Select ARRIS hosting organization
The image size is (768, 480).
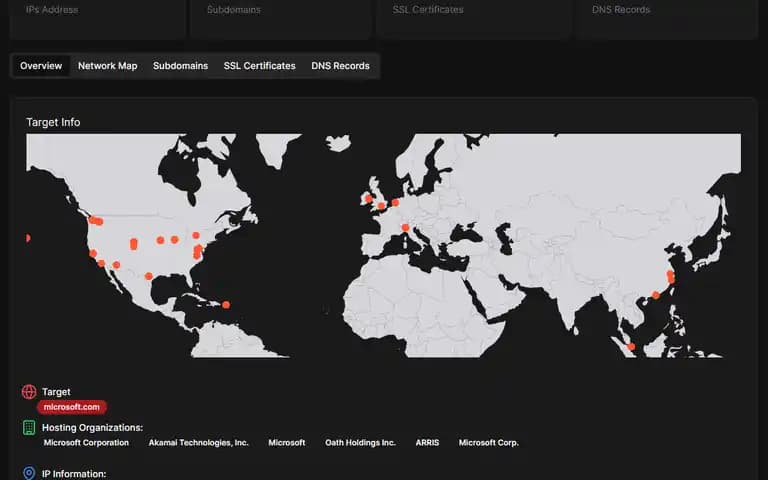(427, 443)
